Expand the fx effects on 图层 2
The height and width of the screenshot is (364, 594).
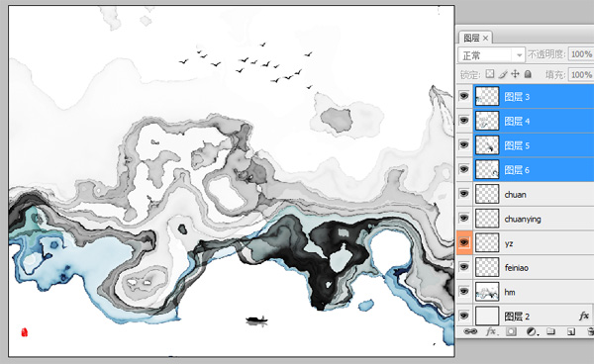[584, 316]
